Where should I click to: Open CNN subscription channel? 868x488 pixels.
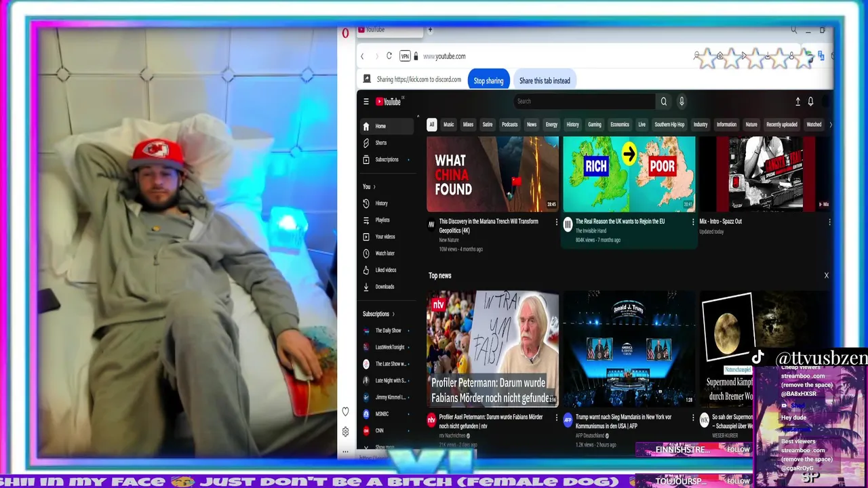(387, 430)
